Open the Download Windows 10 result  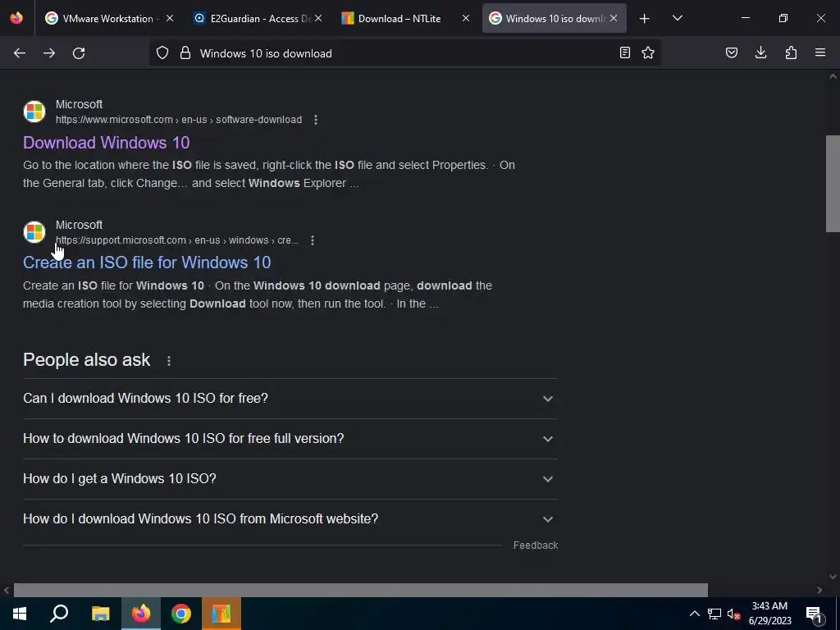(x=106, y=143)
